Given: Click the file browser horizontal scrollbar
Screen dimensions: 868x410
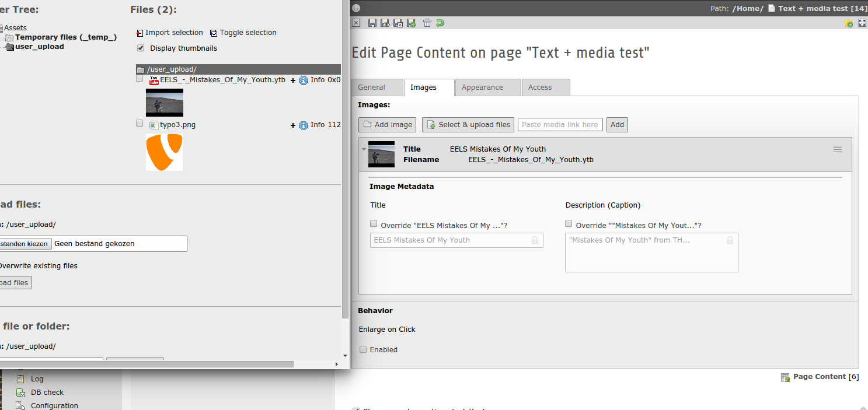Looking at the screenshot, I should point(147,364).
